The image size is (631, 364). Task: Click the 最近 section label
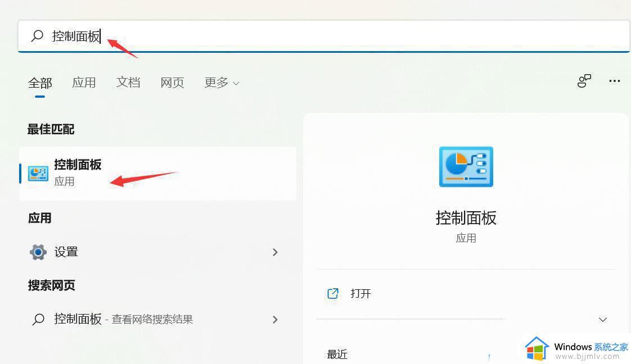pyautogui.click(x=337, y=354)
